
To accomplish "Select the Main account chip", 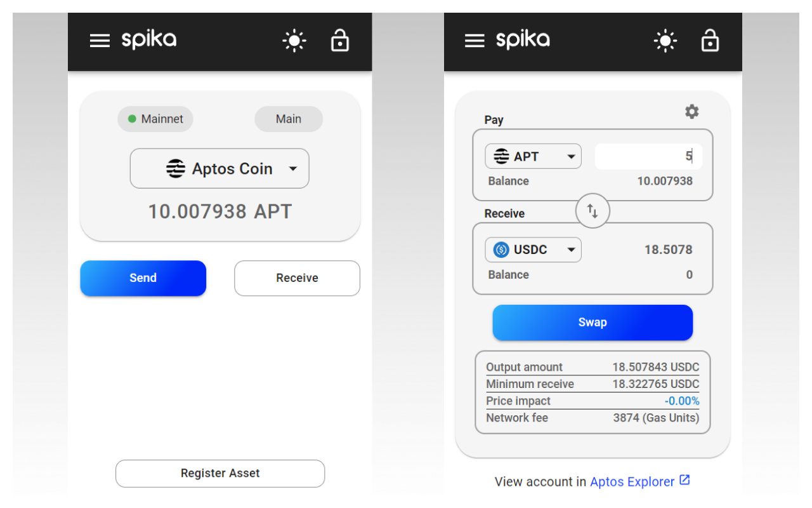I will 289,119.
